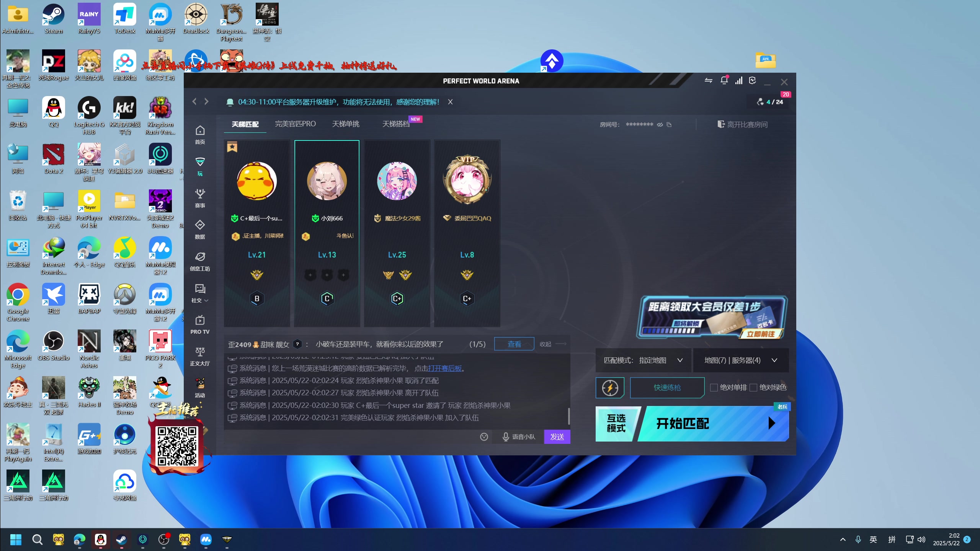This screenshot has height=551, width=980.
Task: Click the switch arrows icon in title bar
Action: (x=708, y=81)
